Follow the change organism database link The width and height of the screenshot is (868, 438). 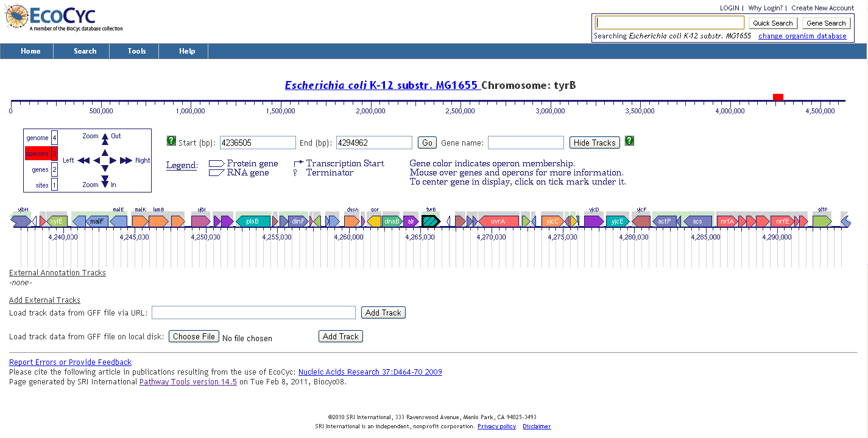pos(802,36)
